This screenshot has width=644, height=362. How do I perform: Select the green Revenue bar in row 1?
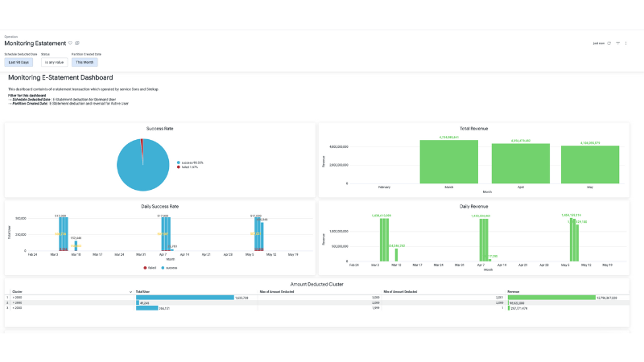[551, 298]
